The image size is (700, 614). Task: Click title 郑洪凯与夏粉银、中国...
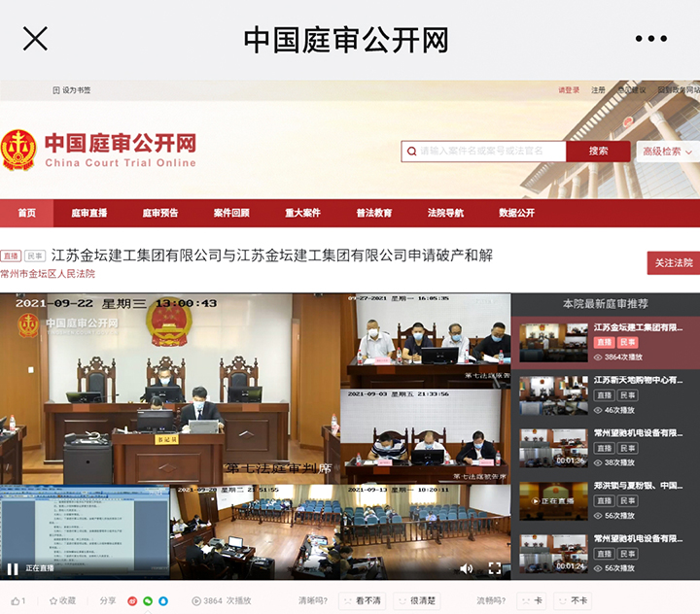point(638,486)
